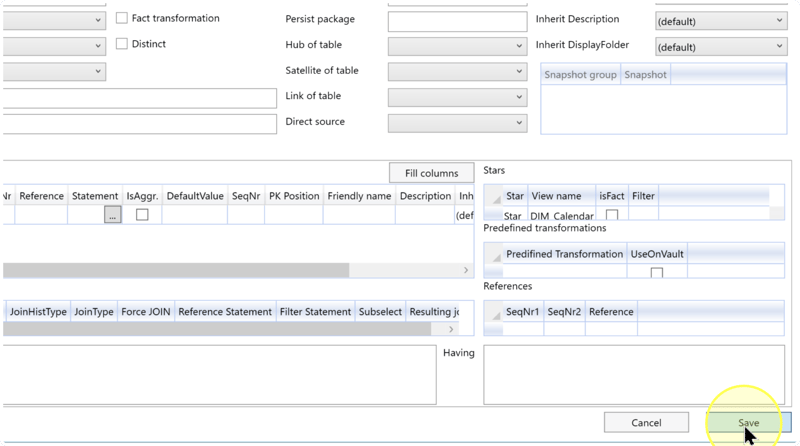The height and width of the screenshot is (446, 800).
Task: Click the UseOnVault column header
Action: (657, 254)
